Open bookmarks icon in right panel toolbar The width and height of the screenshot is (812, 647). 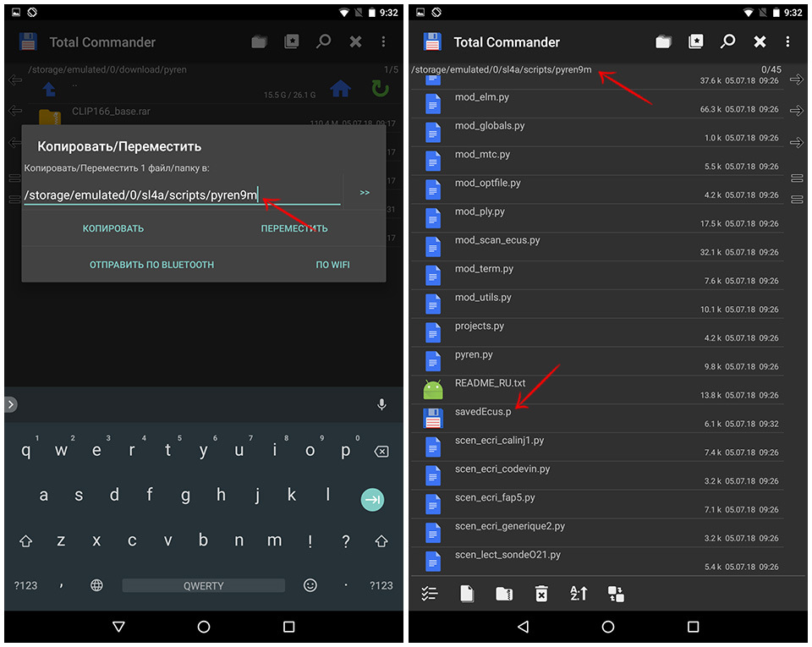tap(695, 41)
